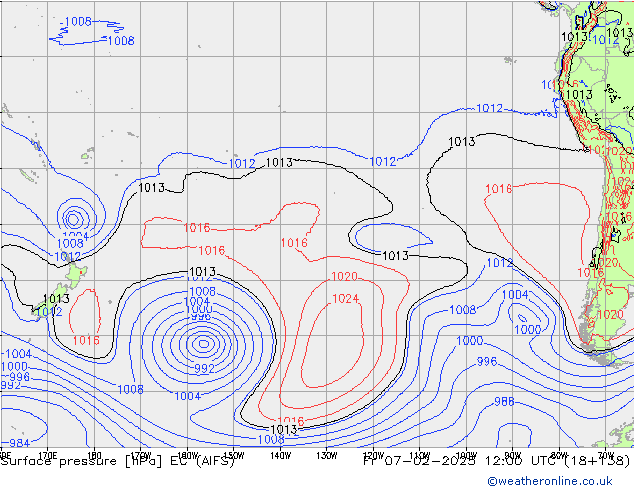Viewport: 634px width, 490px height.
Task: Click the '1013' label just right of blue '1012'
Action: [279, 162]
